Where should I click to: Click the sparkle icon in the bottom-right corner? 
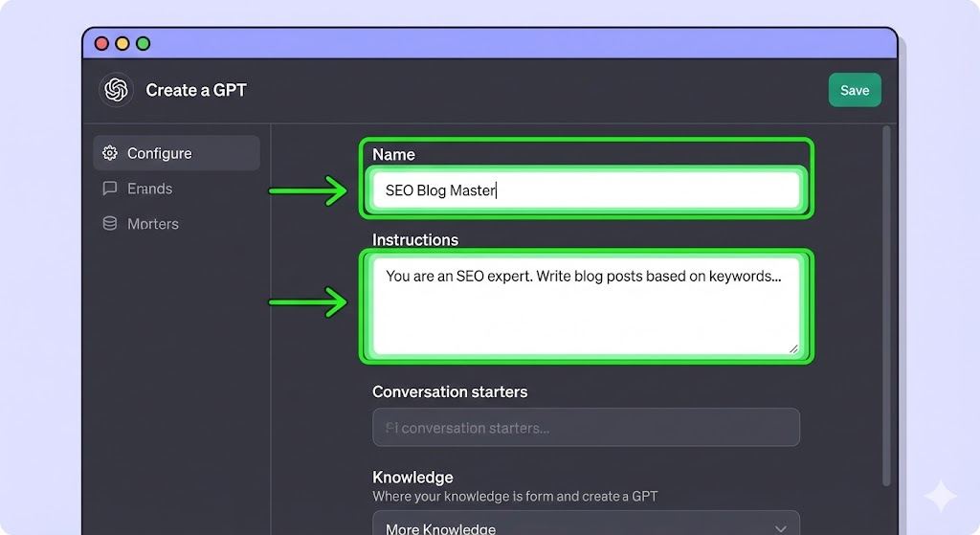point(940,497)
